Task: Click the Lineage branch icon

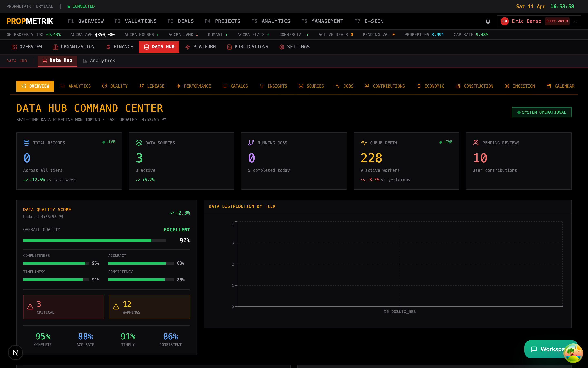Action: coord(141,86)
